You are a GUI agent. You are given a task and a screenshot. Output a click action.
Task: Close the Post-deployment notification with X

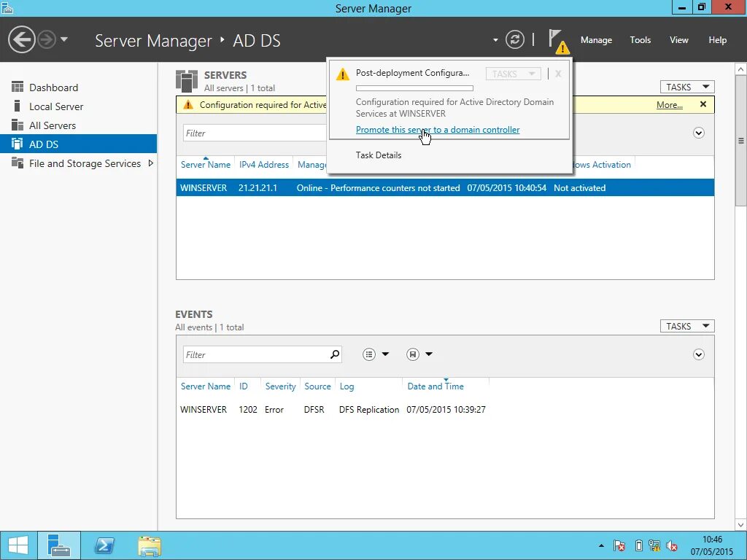click(x=558, y=74)
